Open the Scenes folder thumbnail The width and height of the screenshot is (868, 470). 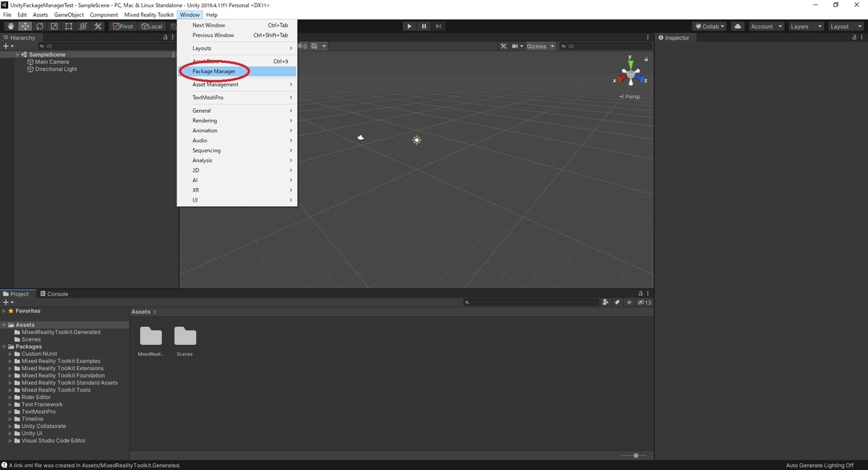coord(185,336)
